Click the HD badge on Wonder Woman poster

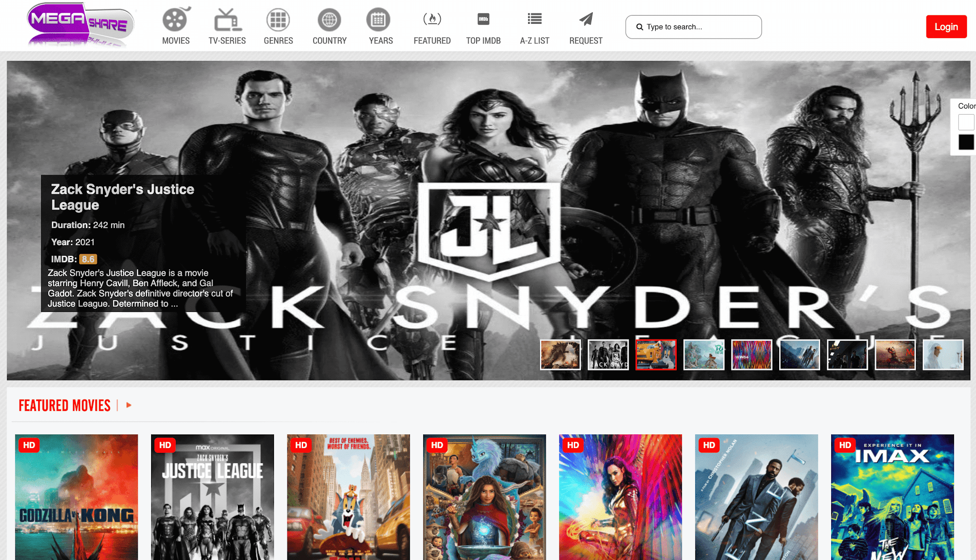[573, 445]
